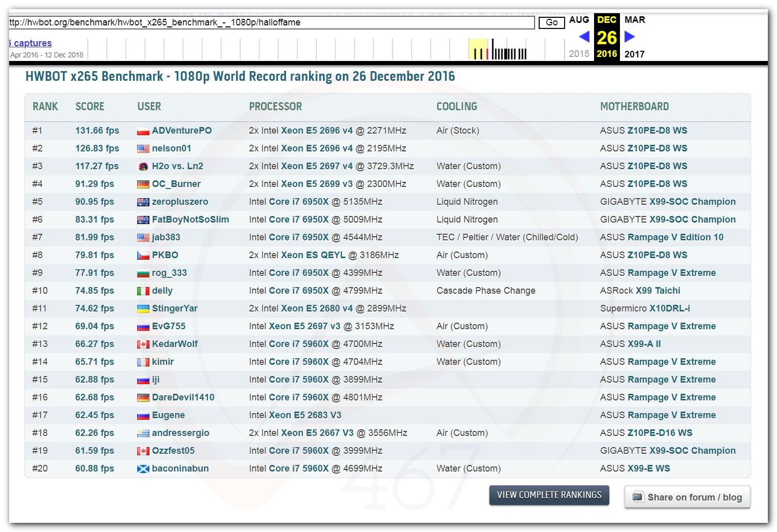Open the 131.66 fps top score
Viewport: 777px width, 532px height.
pyautogui.click(x=97, y=131)
